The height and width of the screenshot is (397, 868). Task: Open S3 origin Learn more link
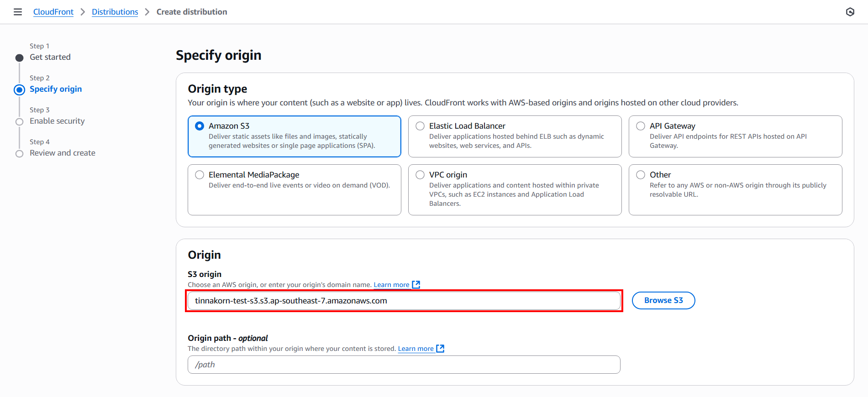click(391, 285)
